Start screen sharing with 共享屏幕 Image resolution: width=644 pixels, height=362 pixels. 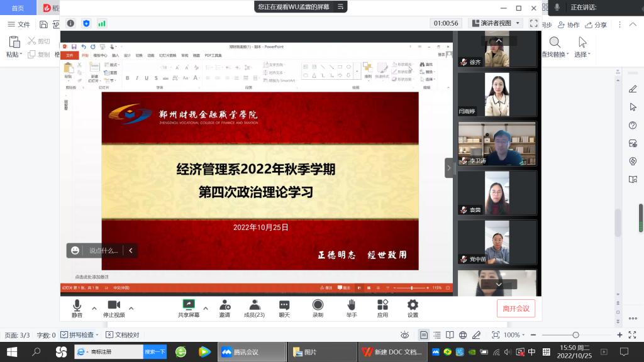[x=189, y=308]
